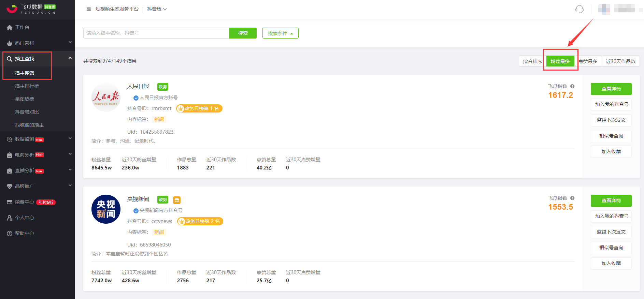
Task: Click the green 搜索 button
Action: coord(243,33)
